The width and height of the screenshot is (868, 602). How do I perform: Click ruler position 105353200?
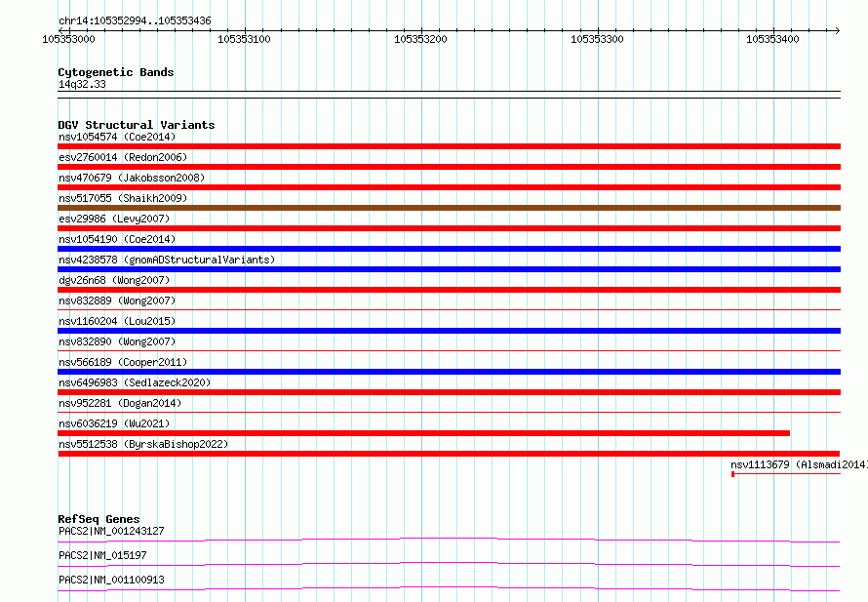click(x=420, y=39)
